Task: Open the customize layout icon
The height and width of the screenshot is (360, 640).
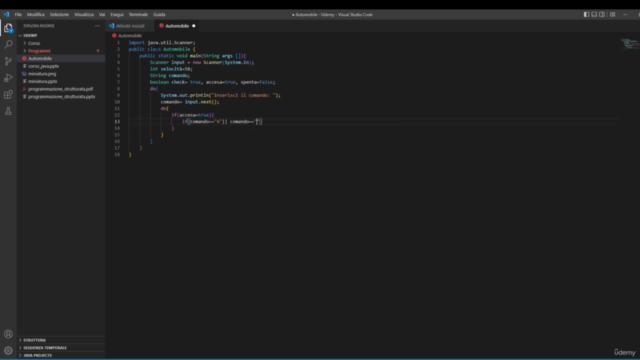Action: (613, 14)
